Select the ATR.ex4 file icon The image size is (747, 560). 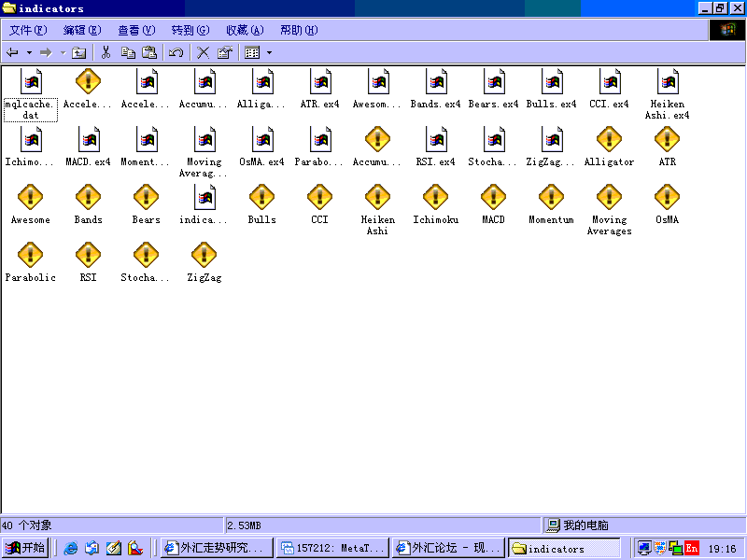pos(320,81)
